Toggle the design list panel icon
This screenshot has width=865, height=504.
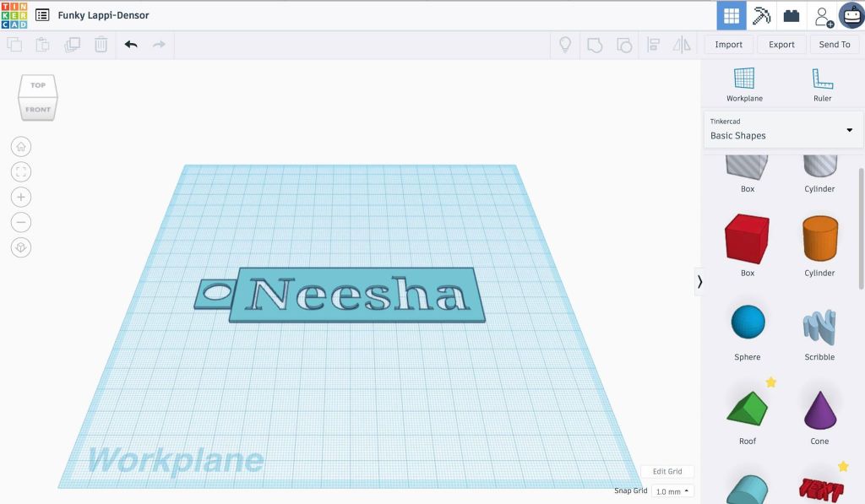pos(42,15)
